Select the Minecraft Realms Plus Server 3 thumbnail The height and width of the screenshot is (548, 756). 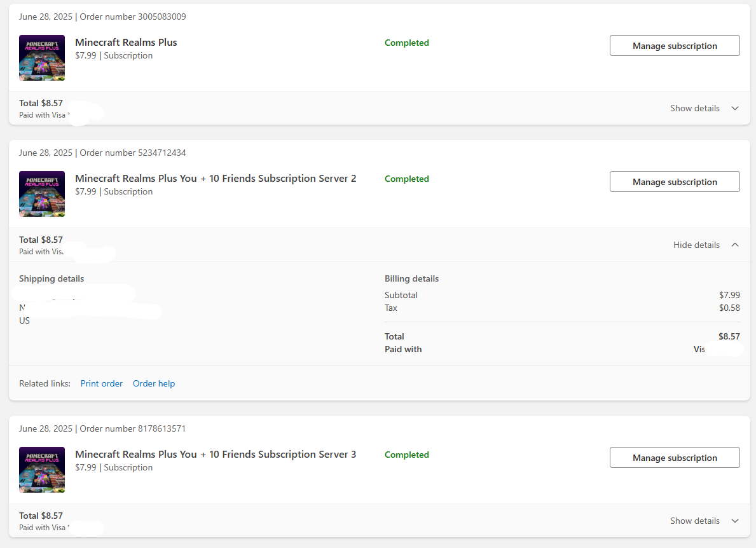point(42,470)
